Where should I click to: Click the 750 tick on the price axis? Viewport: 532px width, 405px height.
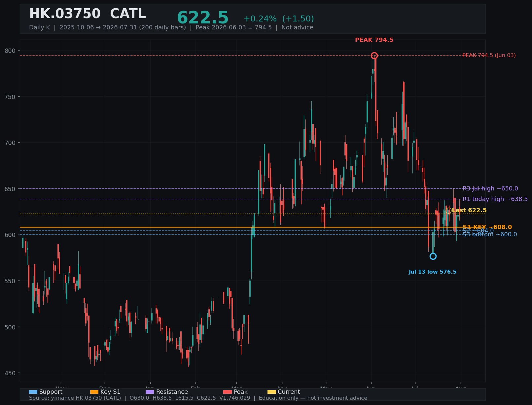coord(10,97)
